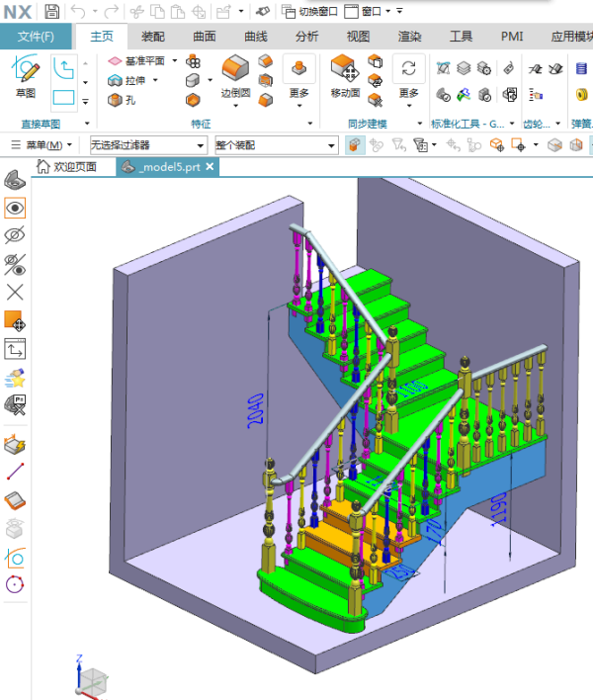
Task: Toggle the Hide crossed-eye icon
Action: tap(15, 235)
